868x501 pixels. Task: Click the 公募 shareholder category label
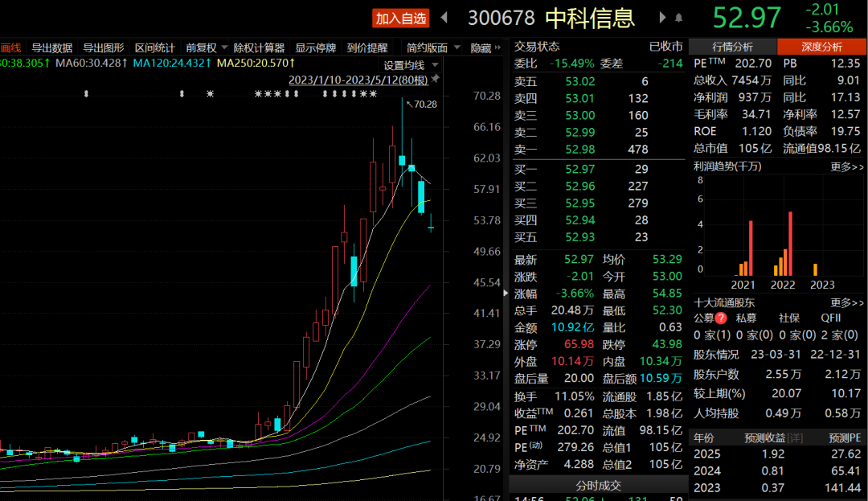point(703,318)
